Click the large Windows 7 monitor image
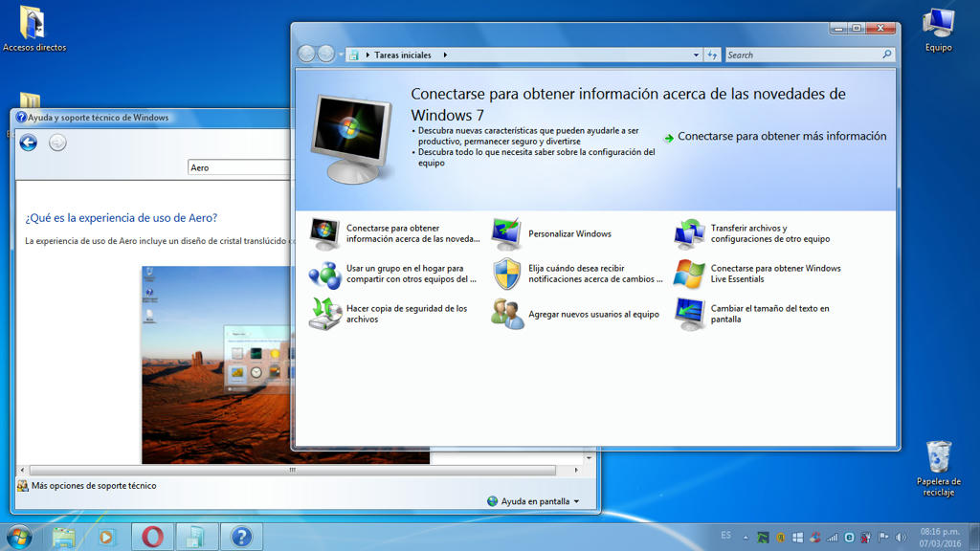Image resolution: width=980 pixels, height=551 pixels. 351,139
